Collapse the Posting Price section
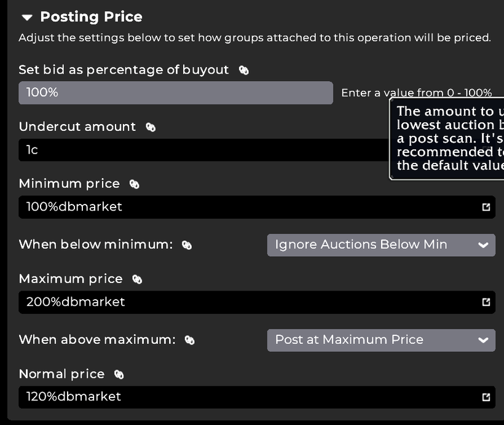The image size is (504, 425). coord(26,17)
